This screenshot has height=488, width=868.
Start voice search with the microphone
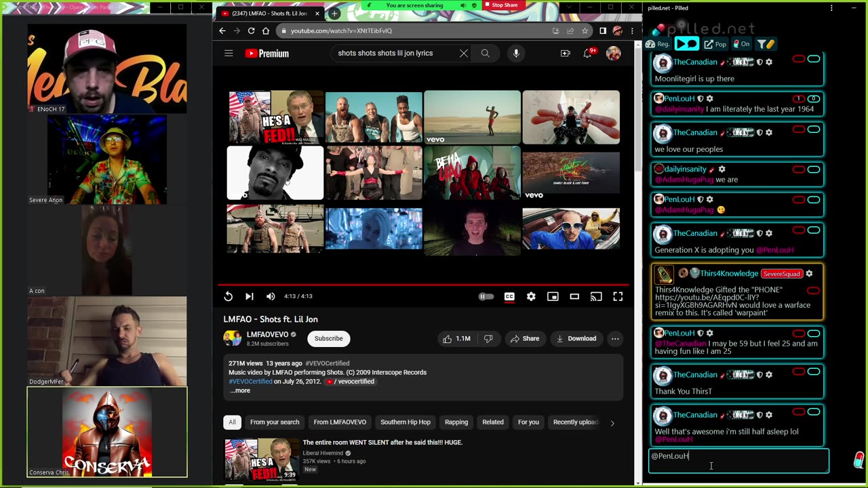pos(516,54)
